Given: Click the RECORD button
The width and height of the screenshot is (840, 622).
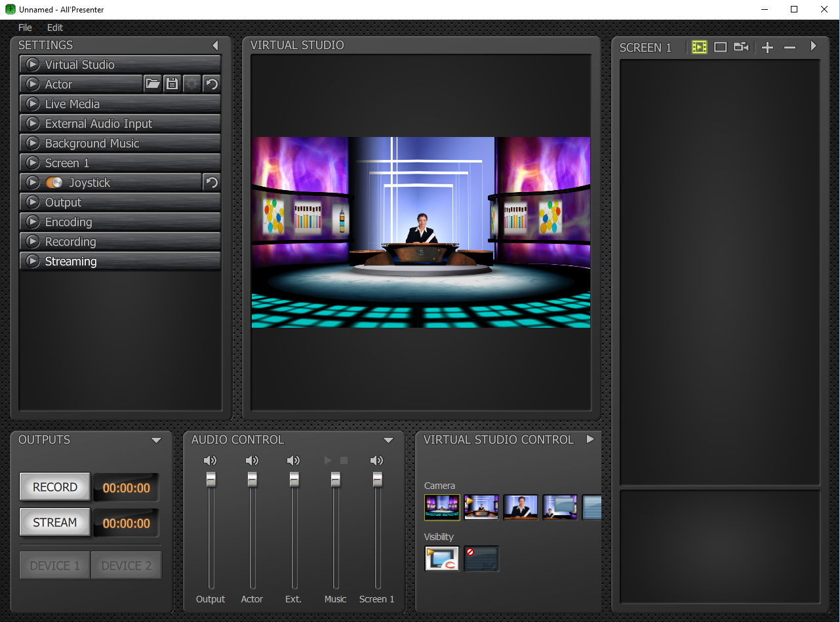Looking at the screenshot, I should tap(55, 487).
